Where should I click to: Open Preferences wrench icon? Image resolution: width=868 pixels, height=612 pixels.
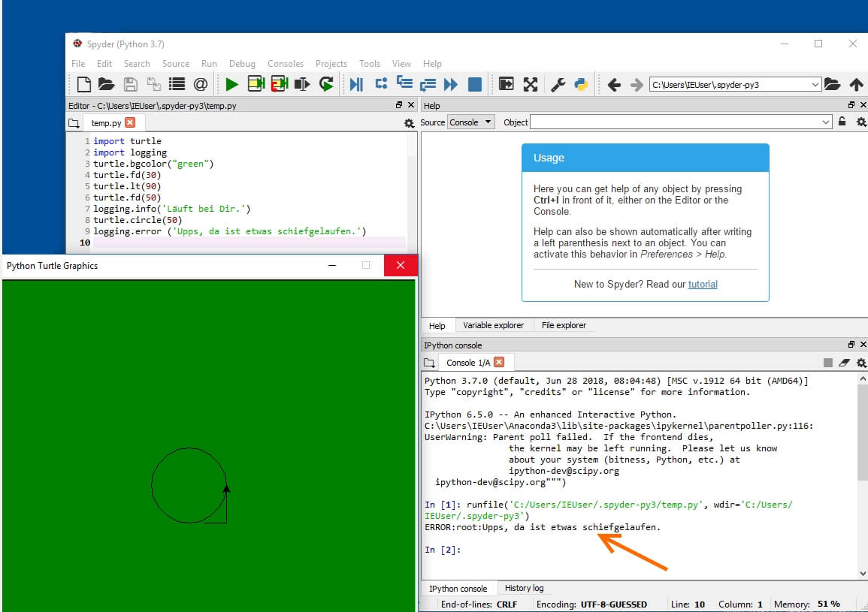click(558, 85)
